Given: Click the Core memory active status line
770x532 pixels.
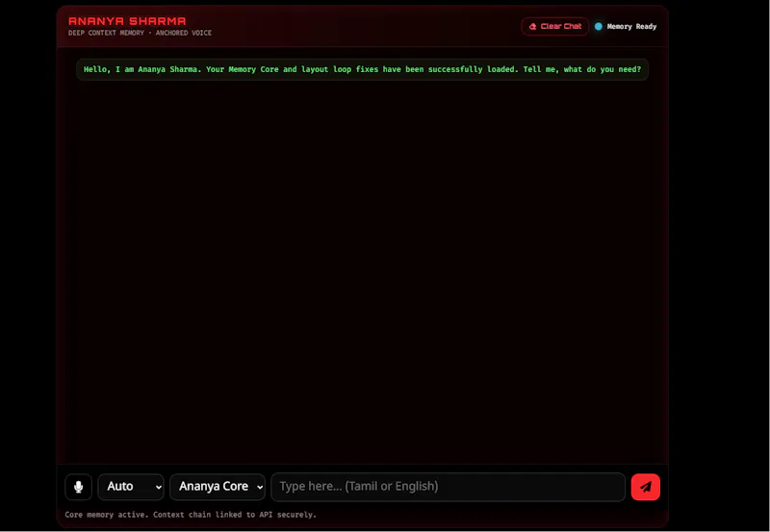Looking at the screenshot, I should pos(191,515).
